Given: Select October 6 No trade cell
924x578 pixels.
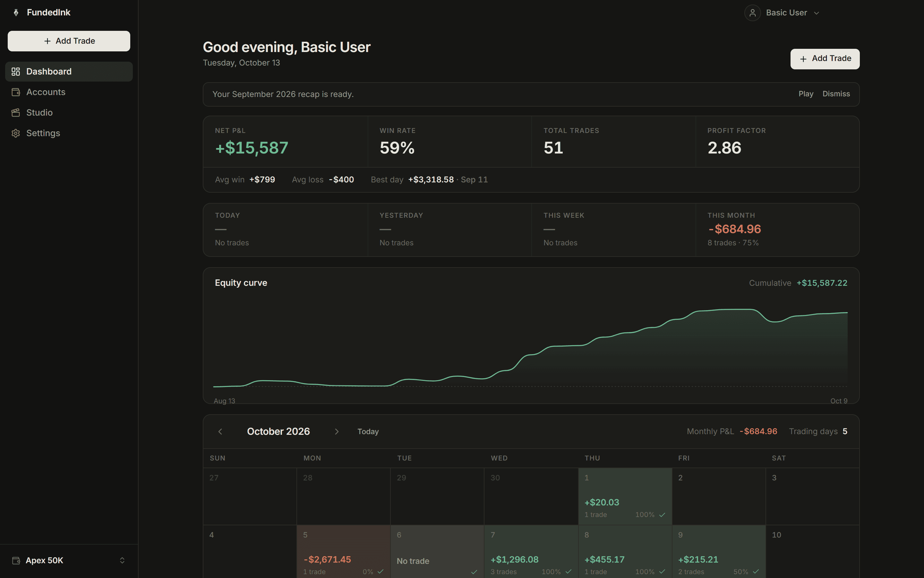Looking at the screenshot, I should click(x=437, y=552).
